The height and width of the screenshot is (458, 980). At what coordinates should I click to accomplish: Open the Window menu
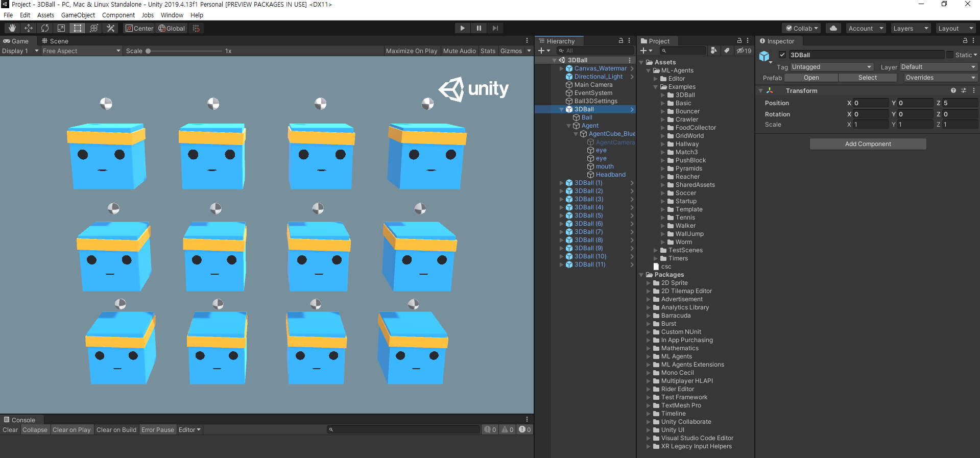pyautogui.click(x=172, y=15)
